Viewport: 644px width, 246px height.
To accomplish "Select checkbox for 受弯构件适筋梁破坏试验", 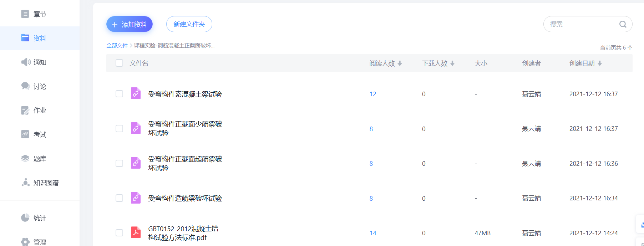I will (x=120, y=198).
